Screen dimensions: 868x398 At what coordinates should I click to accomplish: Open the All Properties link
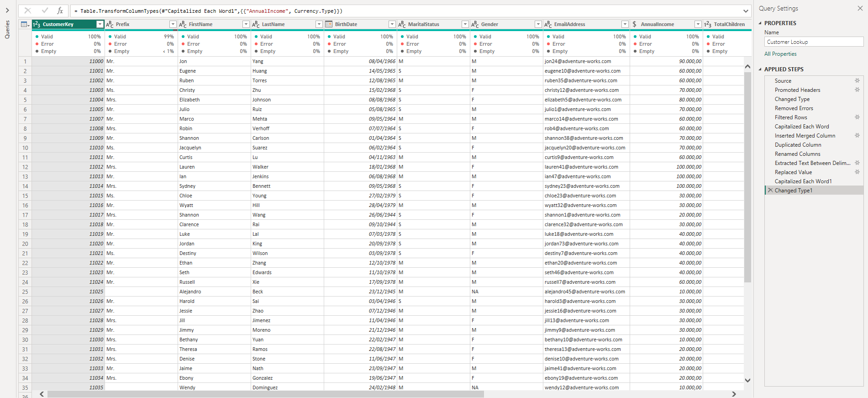(780, 54)
